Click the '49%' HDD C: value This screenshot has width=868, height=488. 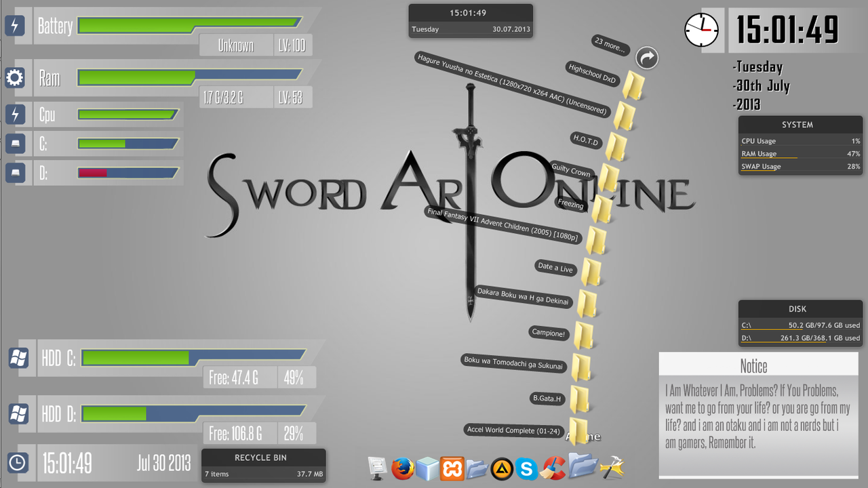294,378
